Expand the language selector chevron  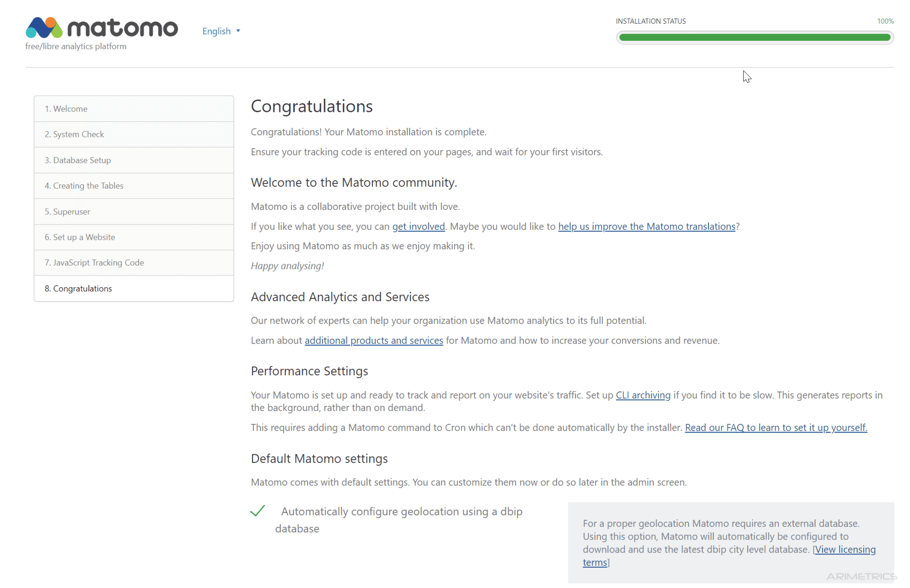238,31
